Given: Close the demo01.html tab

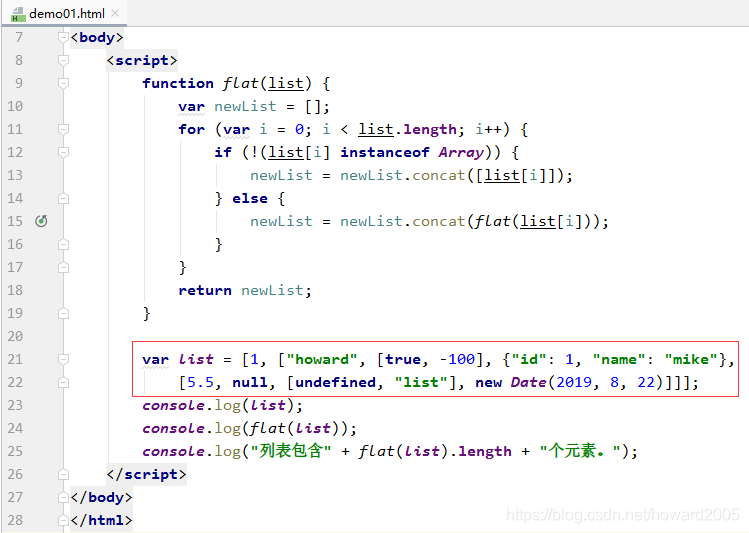Looking at the screenshot, I should pyautogui.click(x=115, y=13).
